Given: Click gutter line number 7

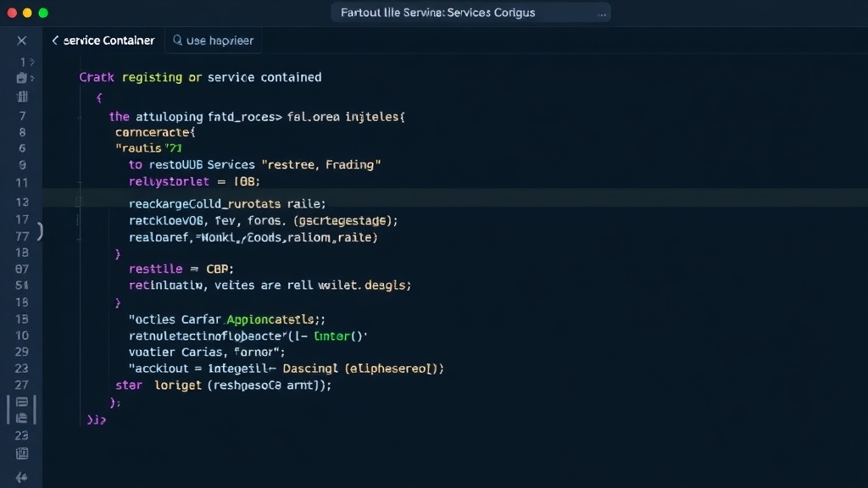Looking at the screenshot, I should tap(22, 116).
